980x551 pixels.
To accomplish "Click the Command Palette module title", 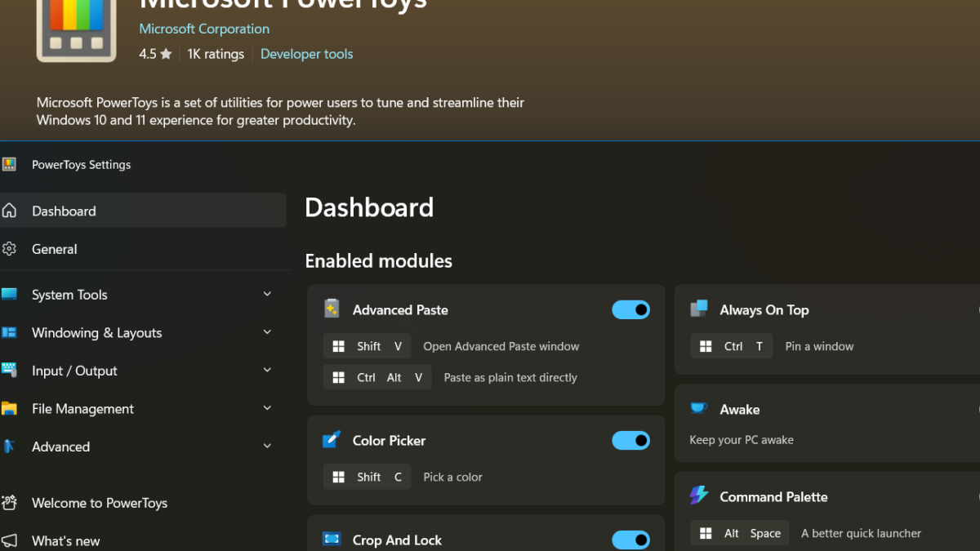I will point(773,496).
